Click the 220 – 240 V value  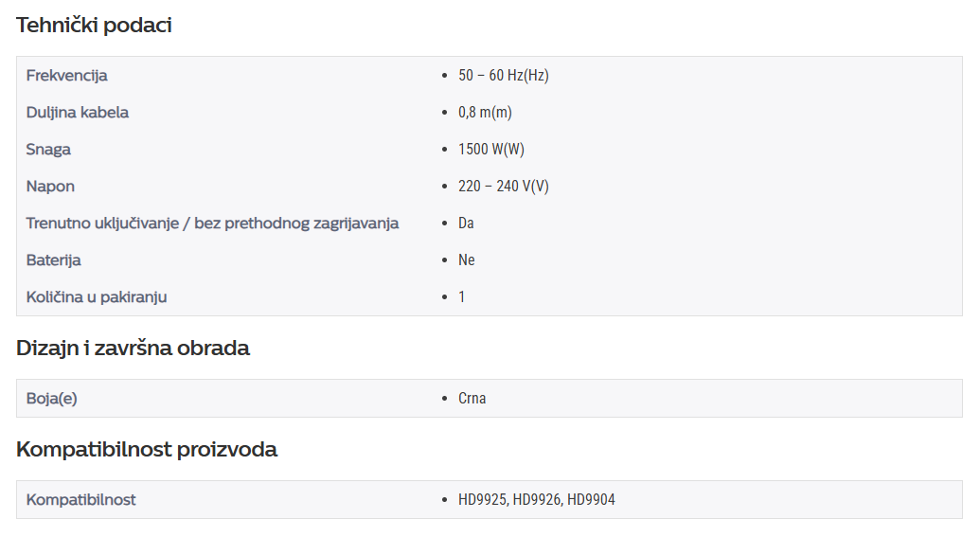[x=503, y=187]
